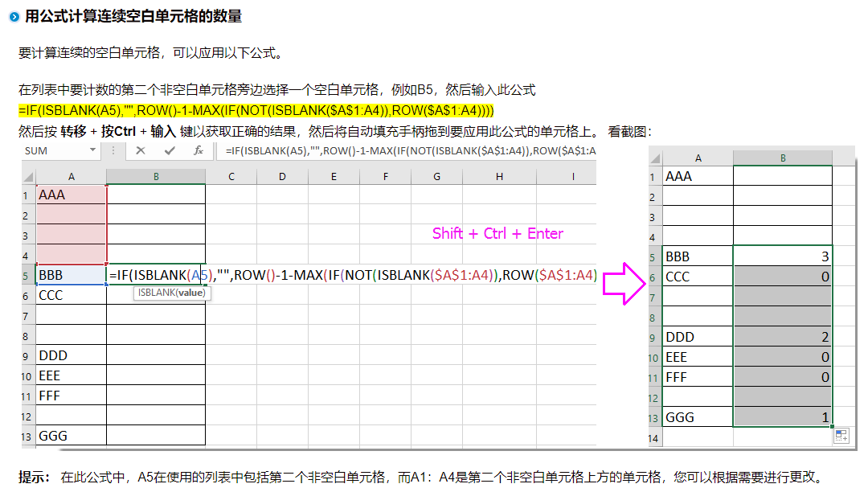Select column B header in right spreadsheet
Viewport: 868px width, 488px height.
[x=783, y=158]
